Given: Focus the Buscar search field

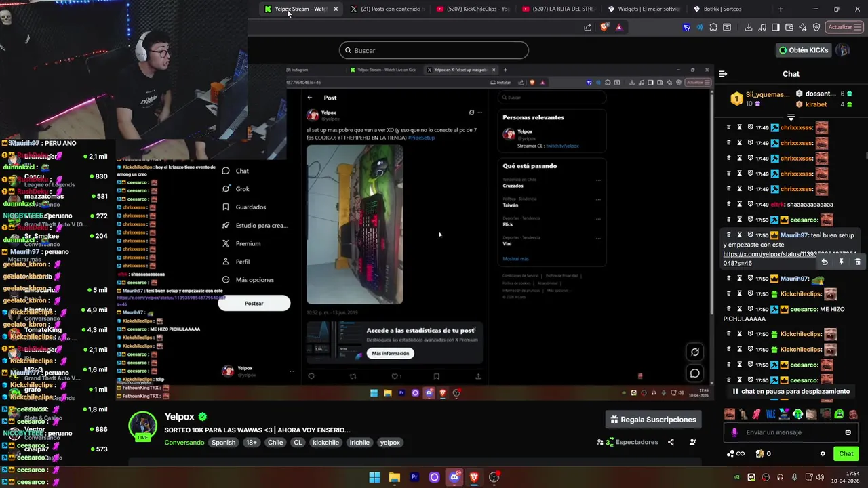Looking at the screenshot, I should [x=434, y=50].
